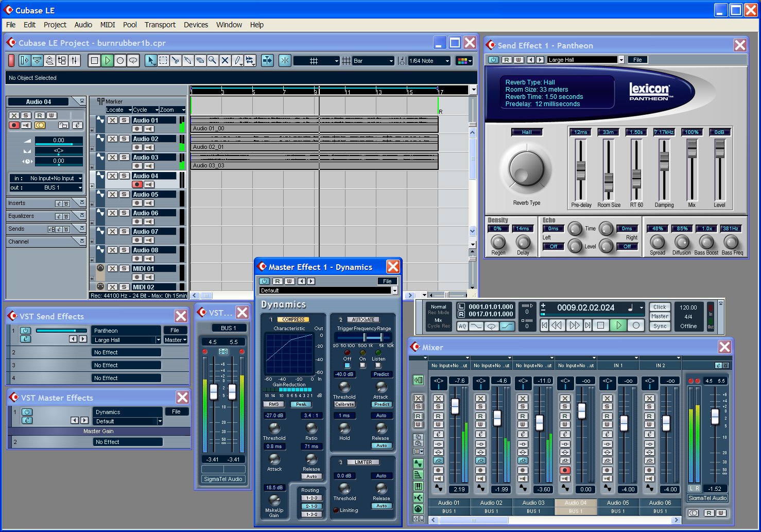
Task: Select the Draw pencil tool
Action: (x=237, y=60)
